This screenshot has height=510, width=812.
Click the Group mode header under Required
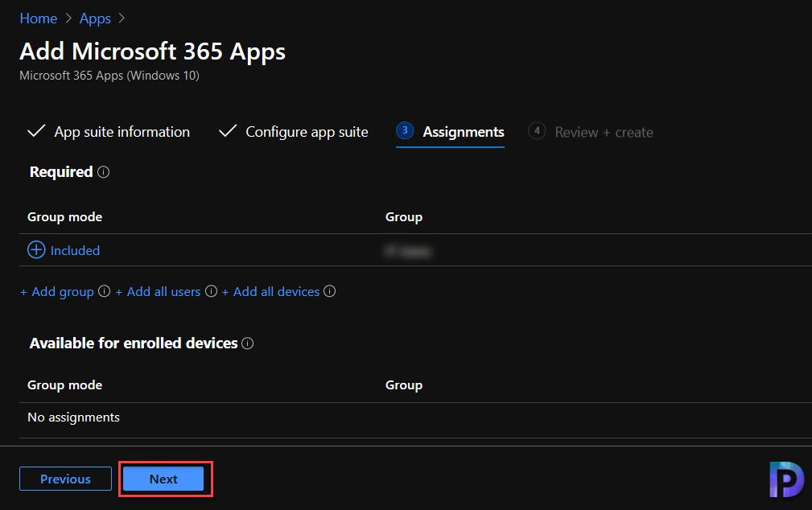[x=64, y=217]
